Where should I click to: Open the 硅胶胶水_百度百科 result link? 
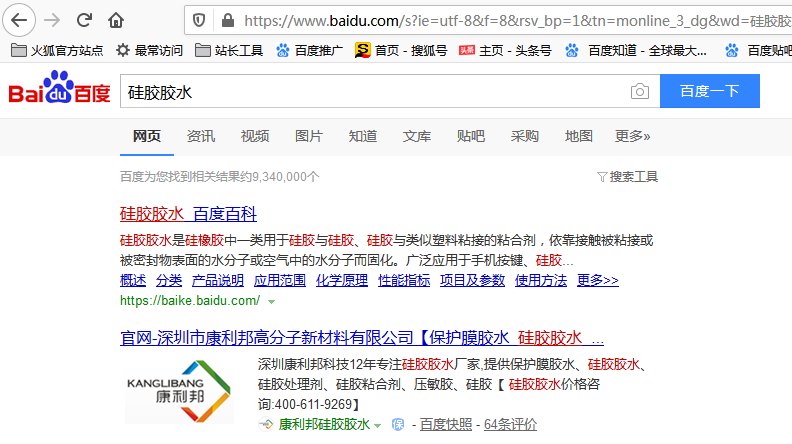188,214
